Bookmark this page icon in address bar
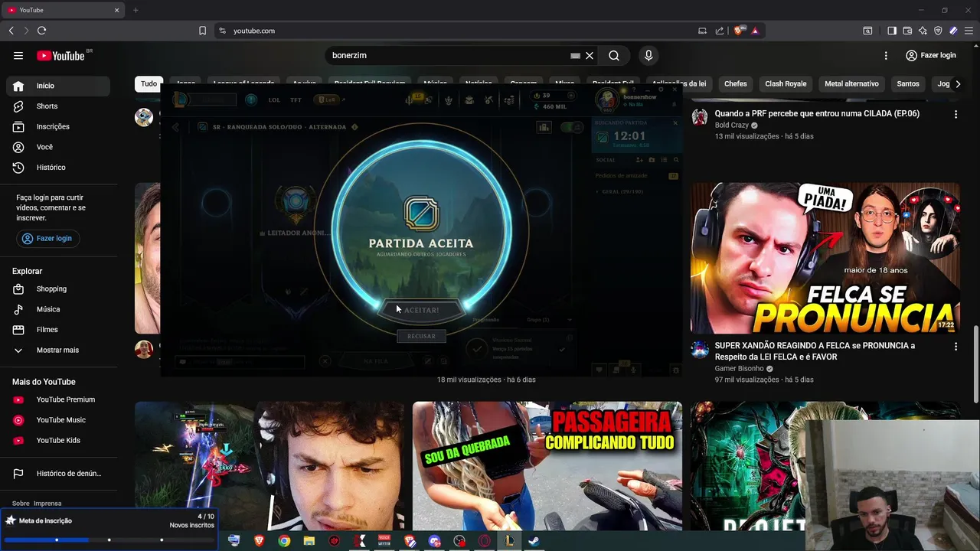Image resolution: width=980 pixels, height=551 pixels. pyautogui.click(x=202, y=31)
